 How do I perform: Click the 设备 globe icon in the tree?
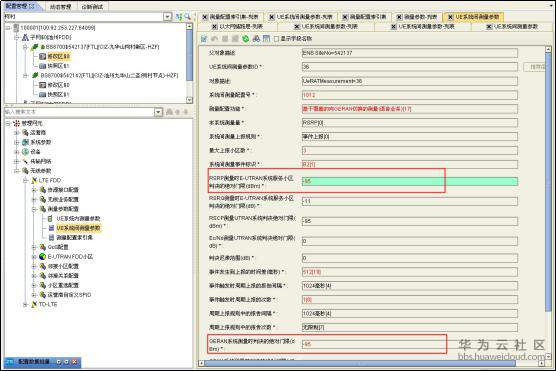tap(26, 151)
